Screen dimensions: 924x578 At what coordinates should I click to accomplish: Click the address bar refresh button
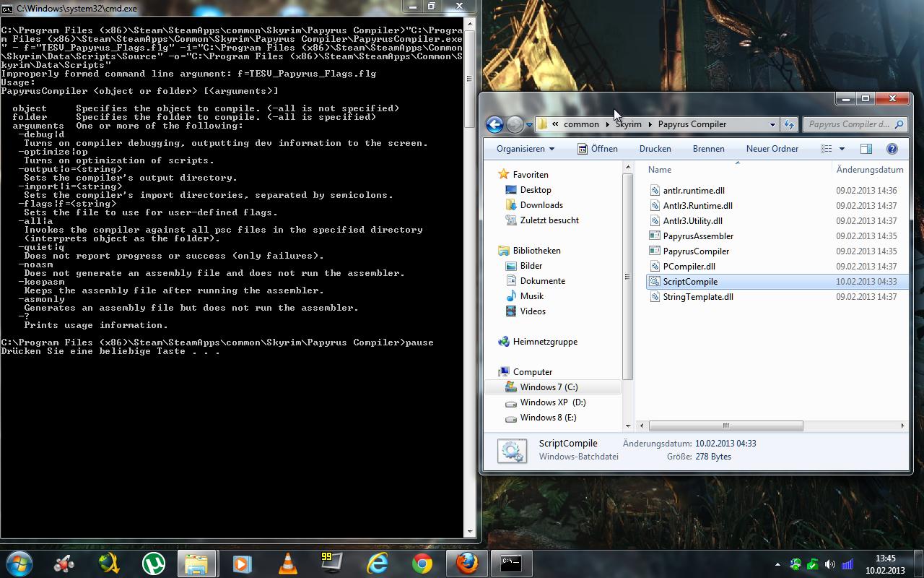(x=789, y=124)
